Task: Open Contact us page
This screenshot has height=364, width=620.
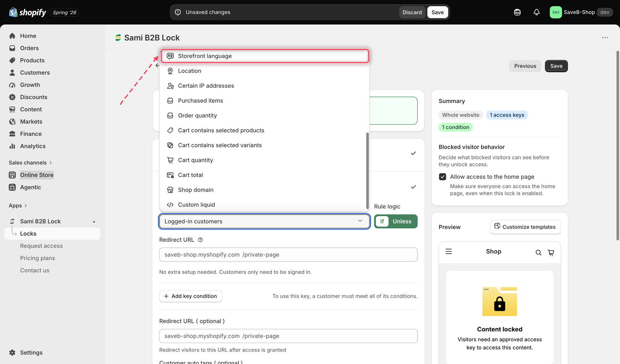Action: click(35, 270)
